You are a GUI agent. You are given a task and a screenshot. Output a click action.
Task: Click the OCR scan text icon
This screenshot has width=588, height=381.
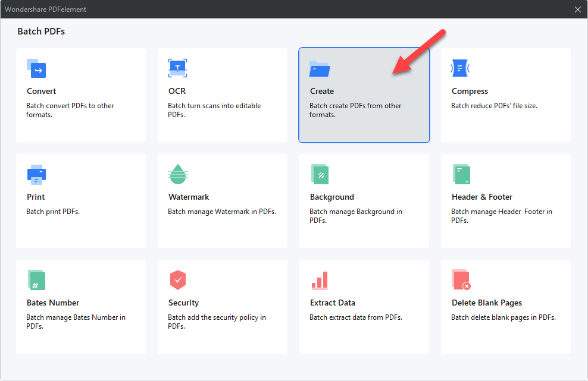point(178,68)
